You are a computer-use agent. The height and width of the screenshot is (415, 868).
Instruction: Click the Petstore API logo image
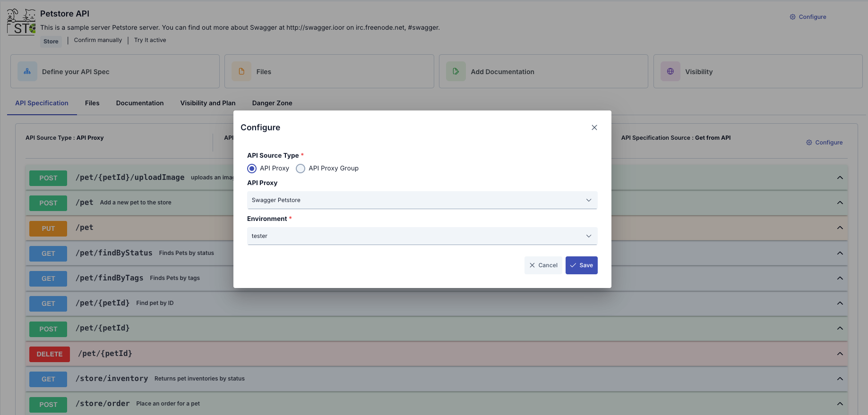[21, 22]
